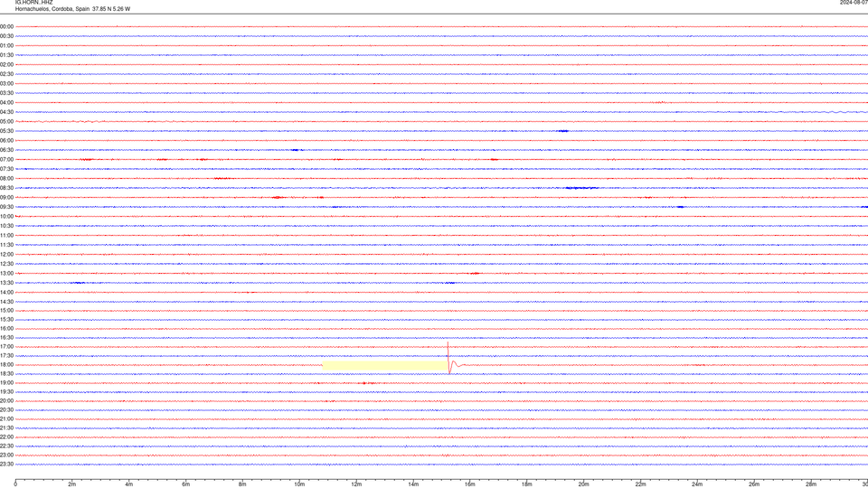This screenshot has height=488, width=868.
Task: Pick the 14m axis tick label
Action: click(x=413, y=484)
